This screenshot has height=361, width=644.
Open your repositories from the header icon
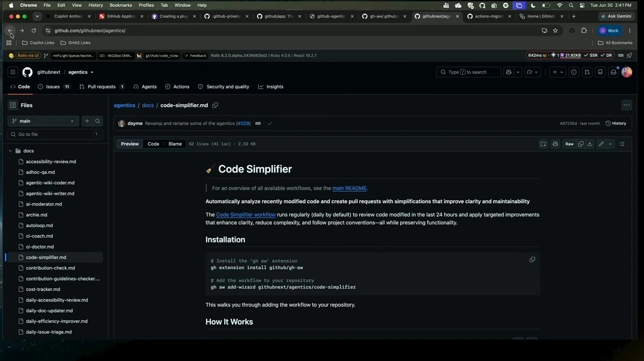pos(600,72)
